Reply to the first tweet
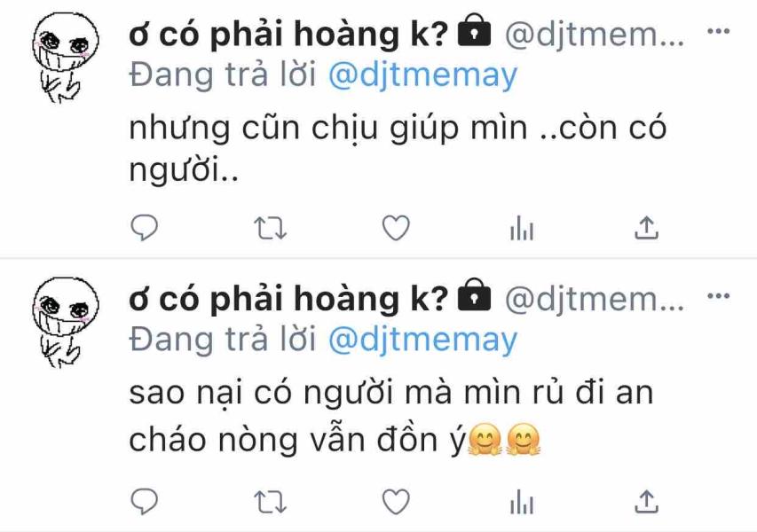The width and height of the screenshot is (757, 532). [145, 227]
